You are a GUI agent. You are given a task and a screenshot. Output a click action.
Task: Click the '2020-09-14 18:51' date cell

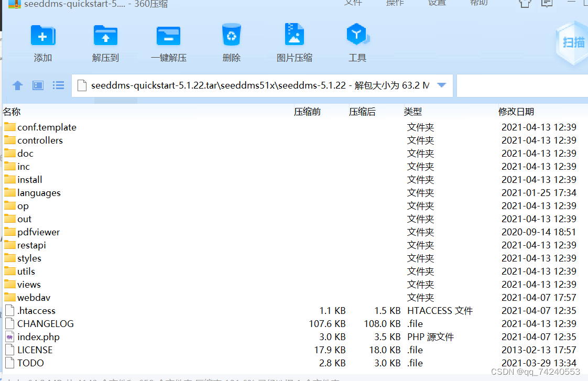[539, 232]
